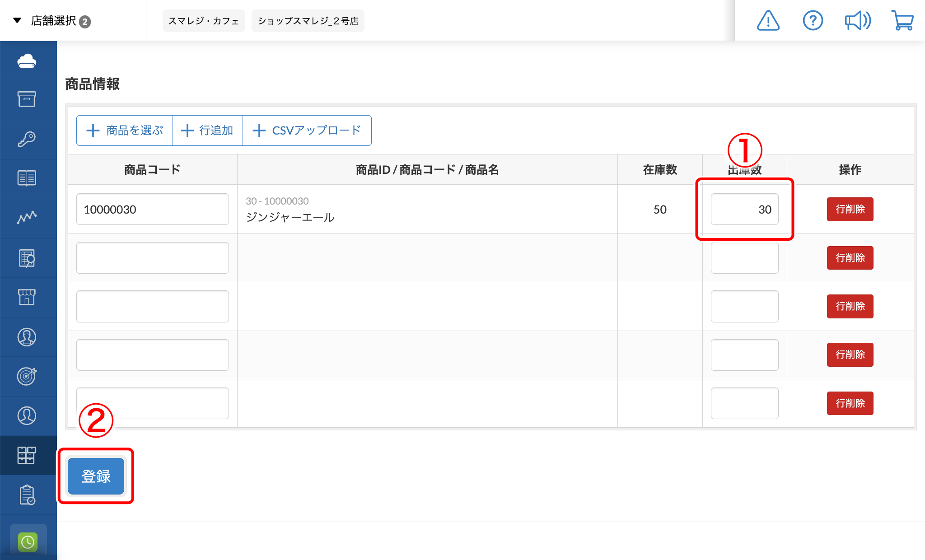Open the megaphone announcements icon
The height and width of the screenshot is (560, 925).
click(x=858, y=21)
